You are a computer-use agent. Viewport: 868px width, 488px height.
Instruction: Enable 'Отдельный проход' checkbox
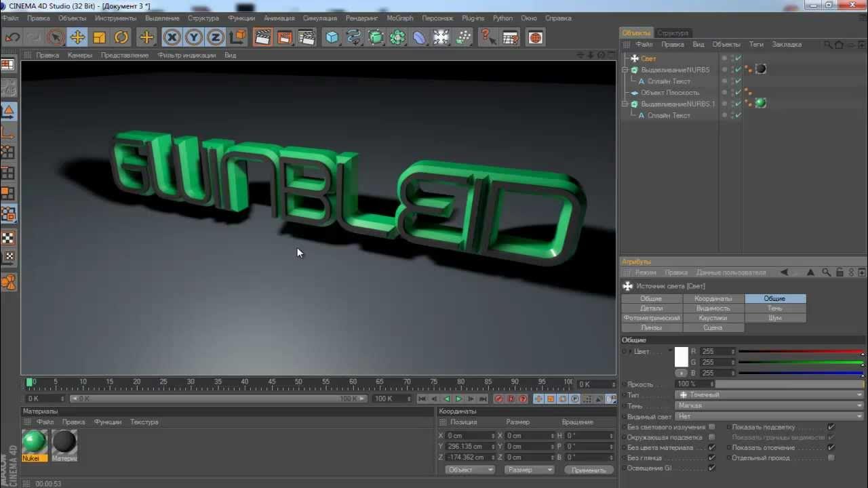pos(831,457)
